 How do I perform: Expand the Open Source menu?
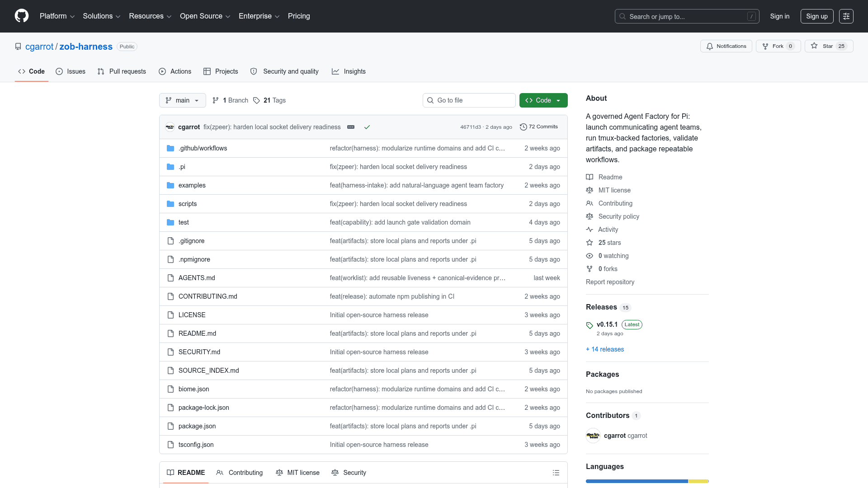coord(205,16)
